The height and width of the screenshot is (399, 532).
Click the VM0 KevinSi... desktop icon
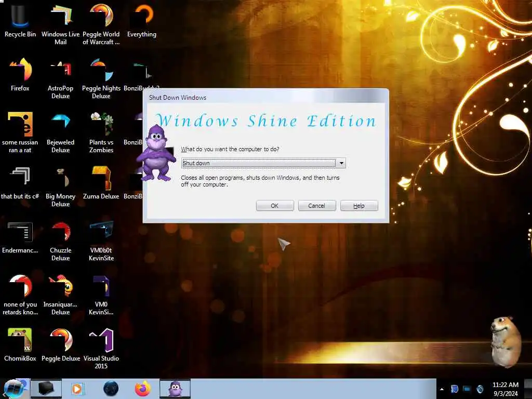click(x=101, y=295)
